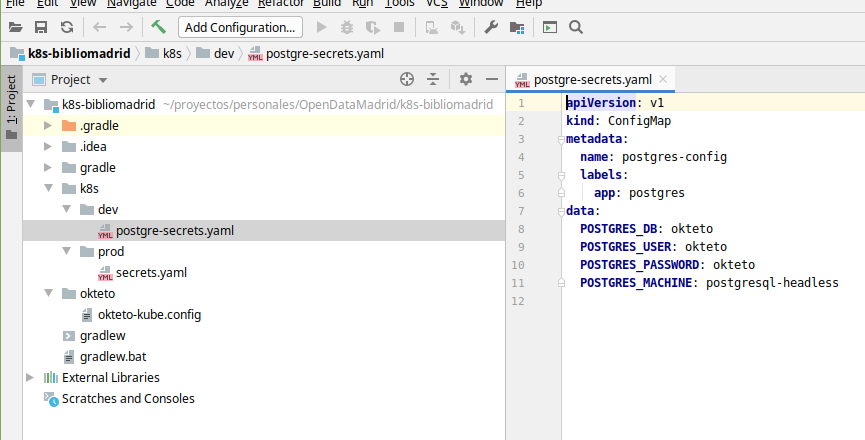The image size is (865, 440).
Task: Select okteto-kube.config file in tree
Action: (149, 314)
